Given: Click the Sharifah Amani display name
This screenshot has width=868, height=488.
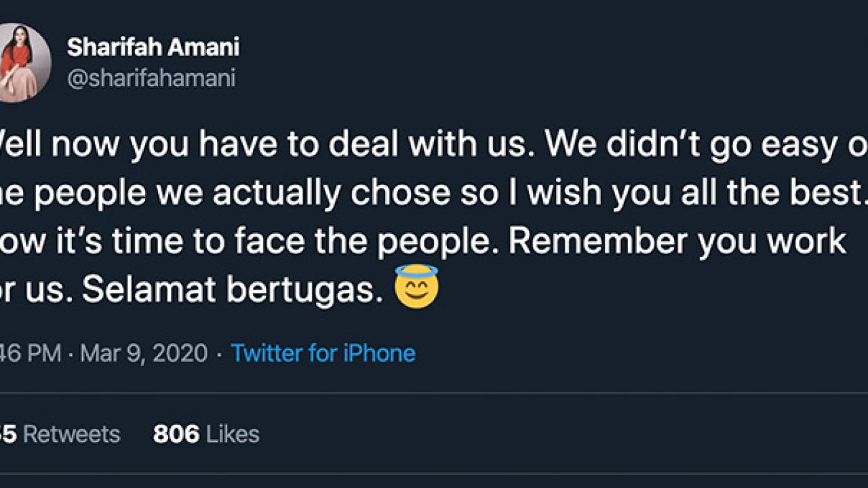Looking at the screenshot, I should pos(153,47).
